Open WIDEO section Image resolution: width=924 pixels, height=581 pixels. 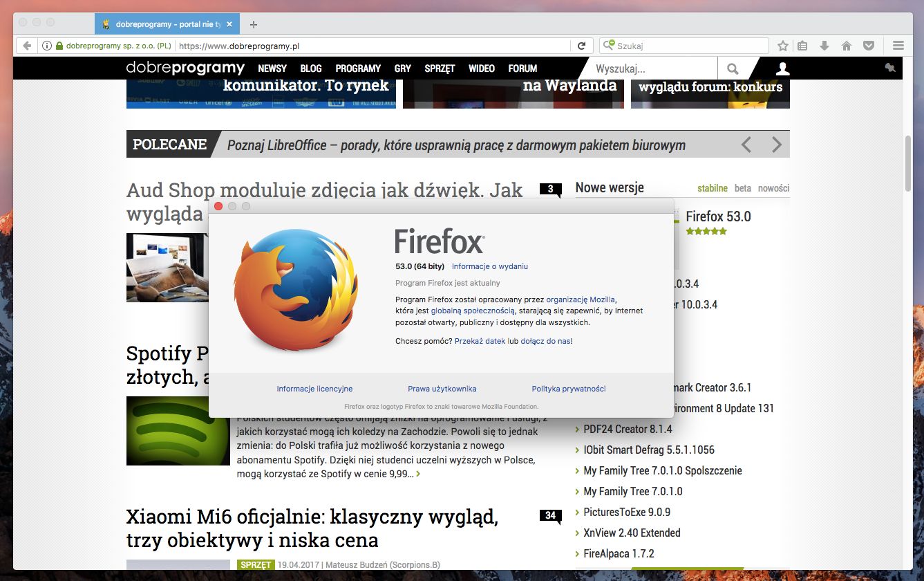point(482,68)
